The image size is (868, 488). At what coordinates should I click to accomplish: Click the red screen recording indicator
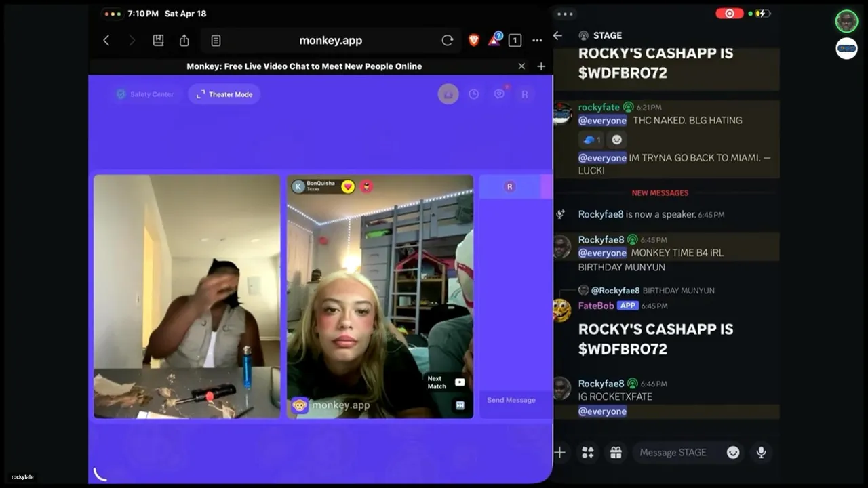pyautogui.click(x=730, y=14)
